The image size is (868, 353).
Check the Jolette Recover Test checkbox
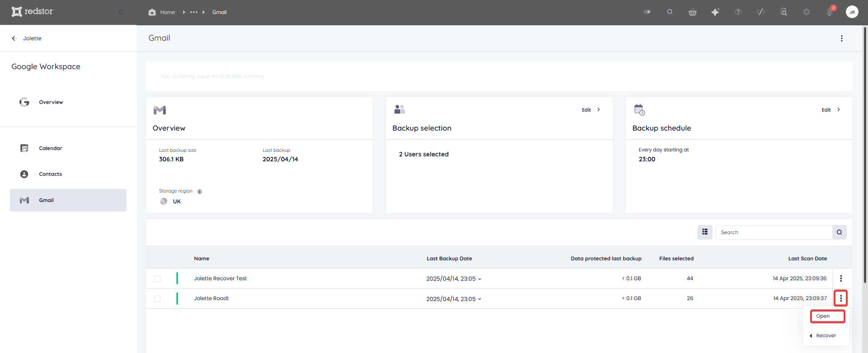(x=157, y=279)
